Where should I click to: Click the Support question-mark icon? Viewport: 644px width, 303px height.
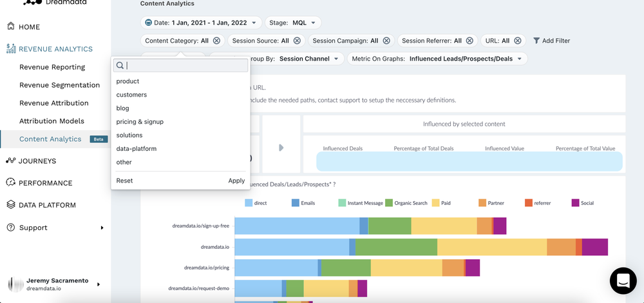click(x=11, y=228)
